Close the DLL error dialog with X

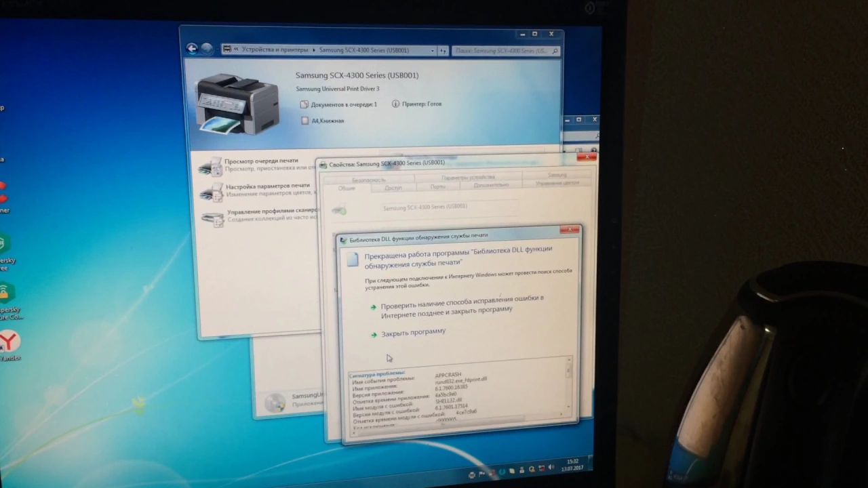click(x=570, y=230)
